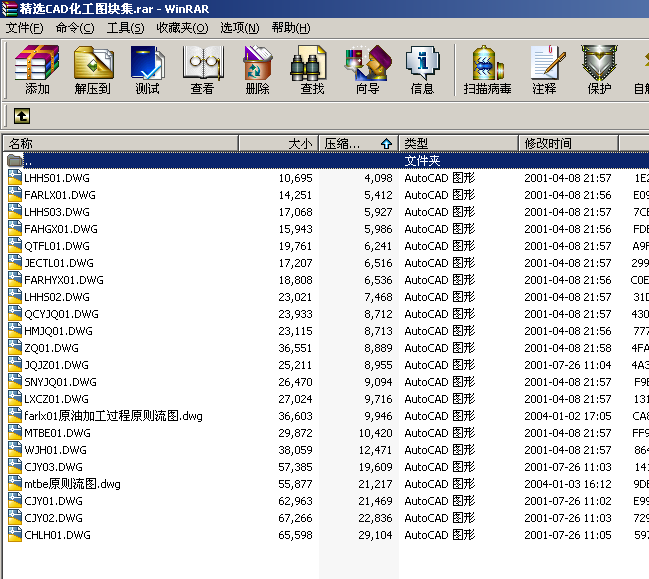
Task: Launch the 向导 (Wizard) tool
Action: click(x=368, y=70)
